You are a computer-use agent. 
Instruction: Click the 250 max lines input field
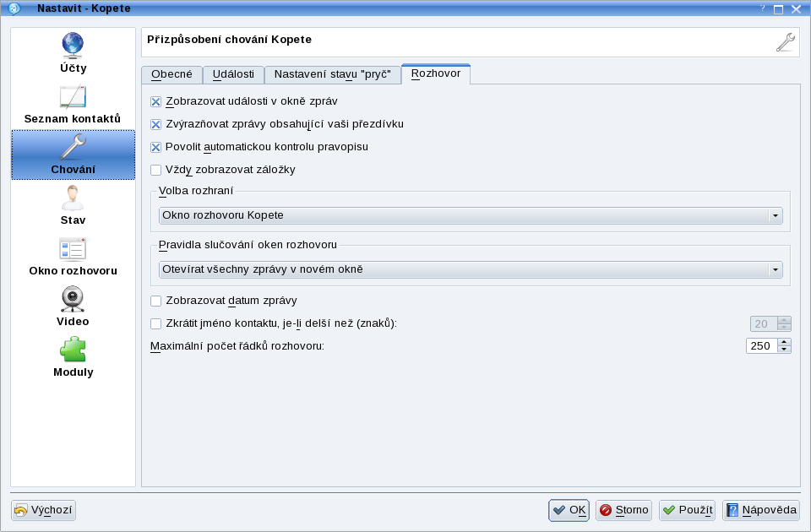pos(762,346)
